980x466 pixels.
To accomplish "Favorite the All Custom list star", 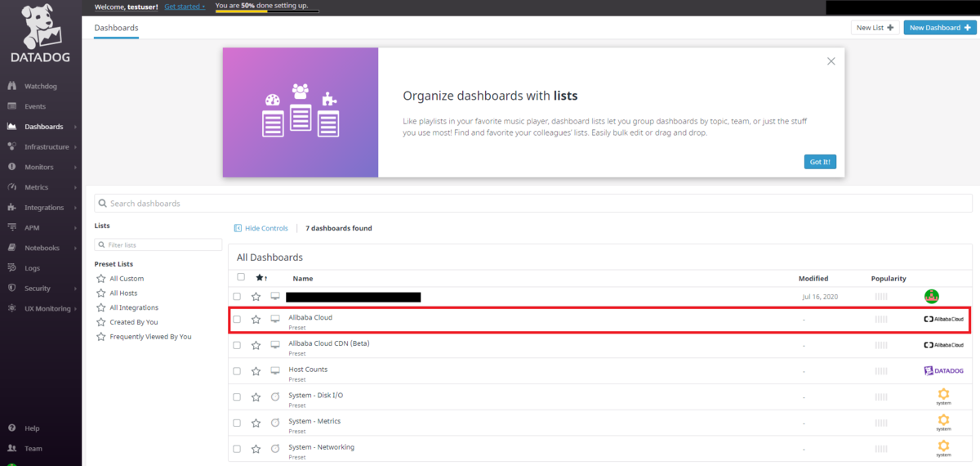I will [100, 279].
